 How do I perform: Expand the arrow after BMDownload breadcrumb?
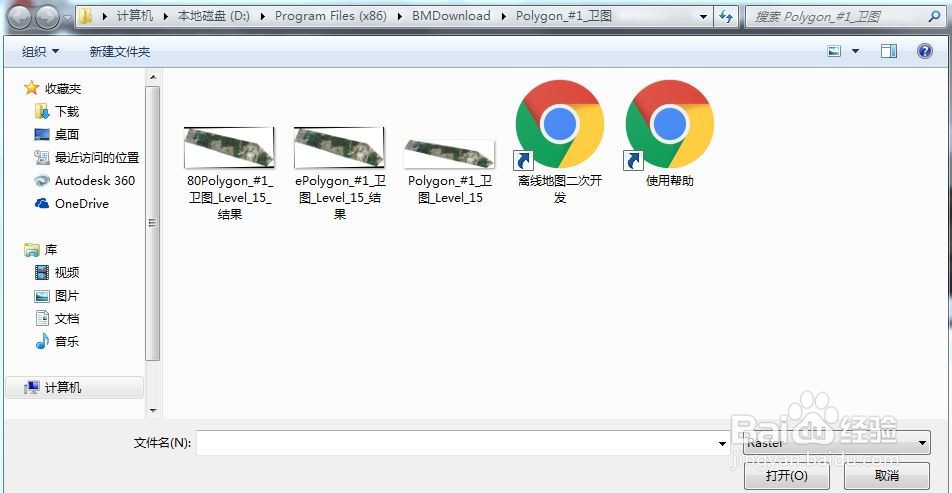(503, 16)
